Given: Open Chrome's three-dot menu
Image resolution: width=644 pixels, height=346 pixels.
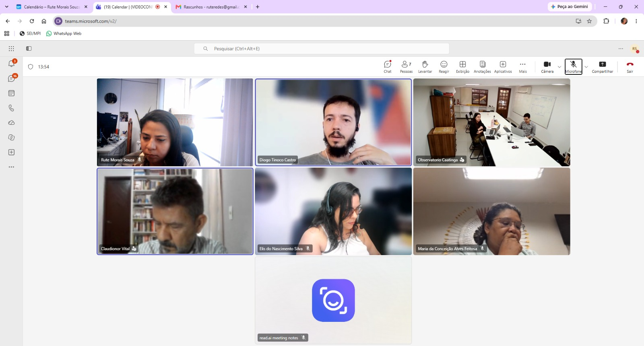Looking at the screenshot, I should click(636, 21).
